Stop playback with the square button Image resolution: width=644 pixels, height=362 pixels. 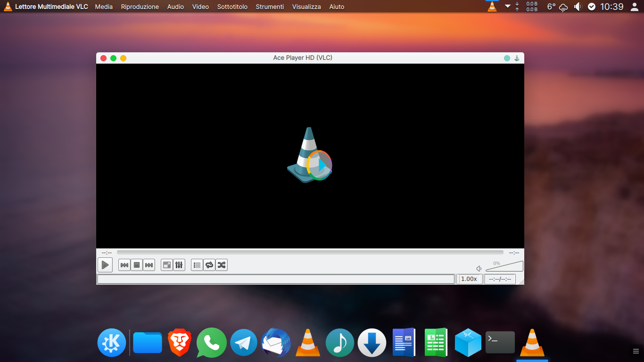137,265
